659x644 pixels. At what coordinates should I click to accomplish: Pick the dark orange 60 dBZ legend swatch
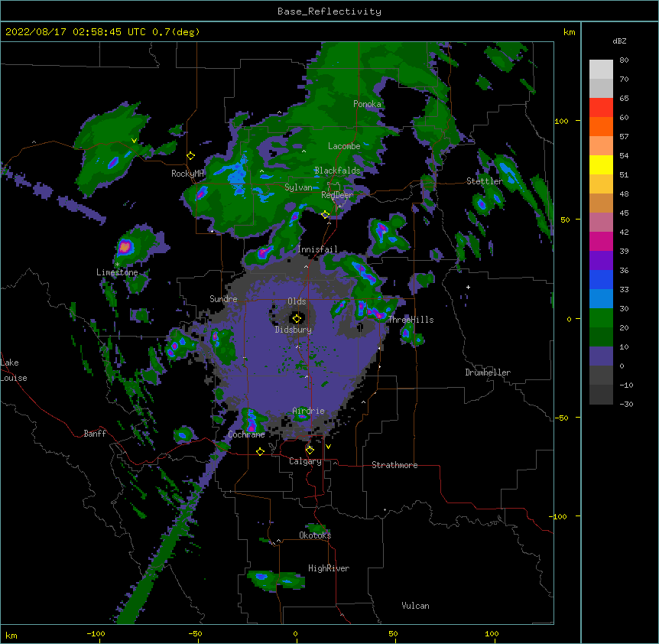(601, 127)
